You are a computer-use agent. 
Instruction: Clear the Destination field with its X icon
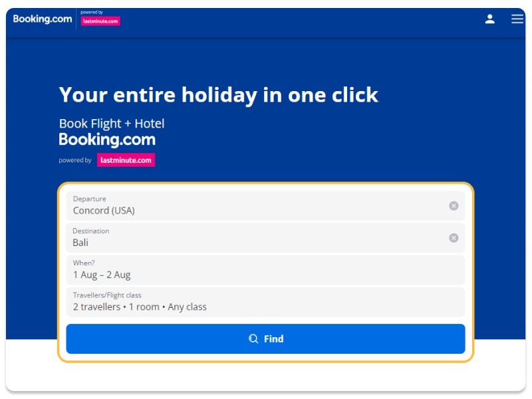click(454, 237)
